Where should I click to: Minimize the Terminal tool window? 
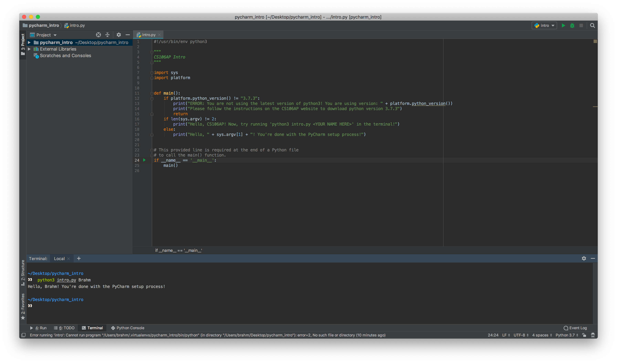click(593, 259)
